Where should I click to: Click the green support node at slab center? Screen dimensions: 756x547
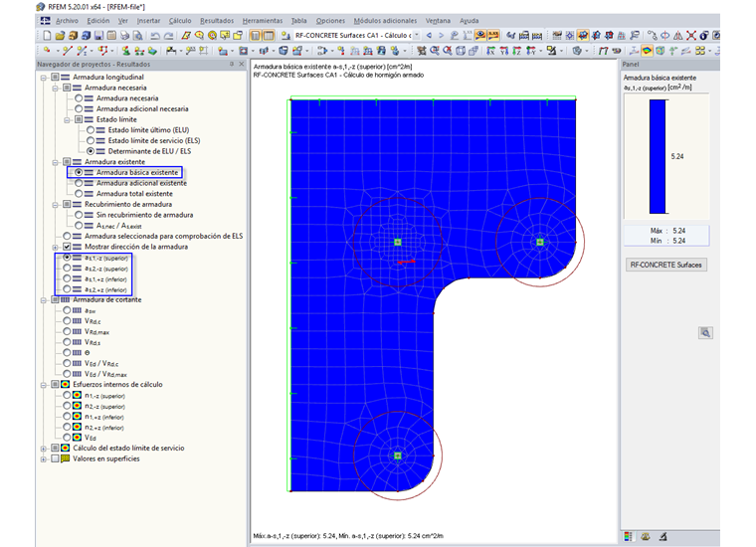(397, 242)
